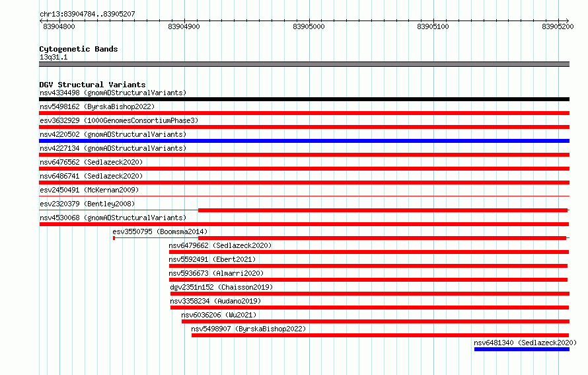Click ruler position 83905200
The image size is (588, 375).
click(558, 26)
